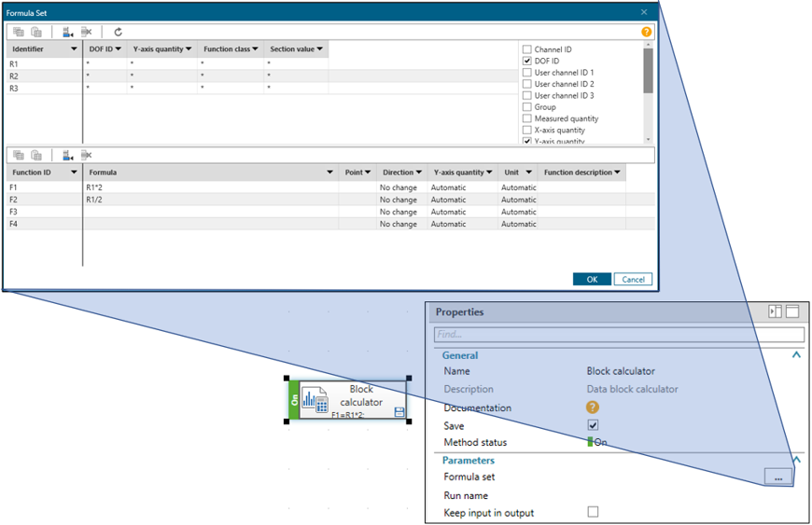Toggle the Keep input in output checkbox
Viewport: 812px width, 525px height.
[x=593, y=512]
